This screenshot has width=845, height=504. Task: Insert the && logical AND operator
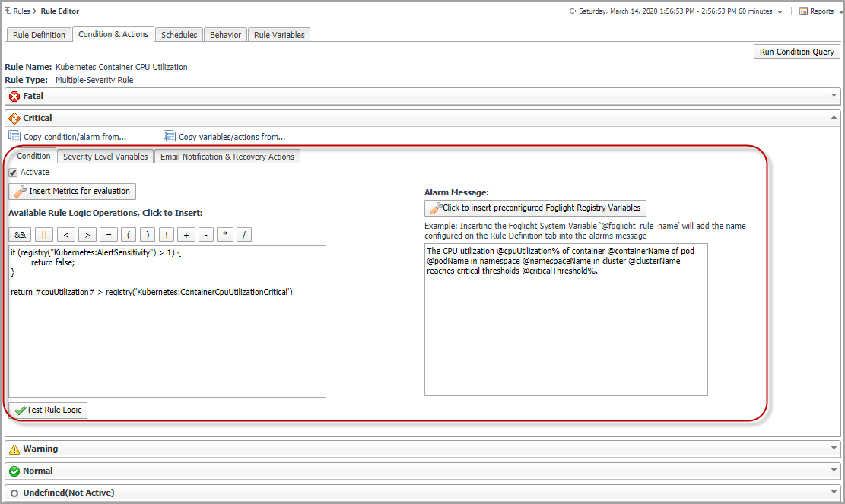point(20,235)
